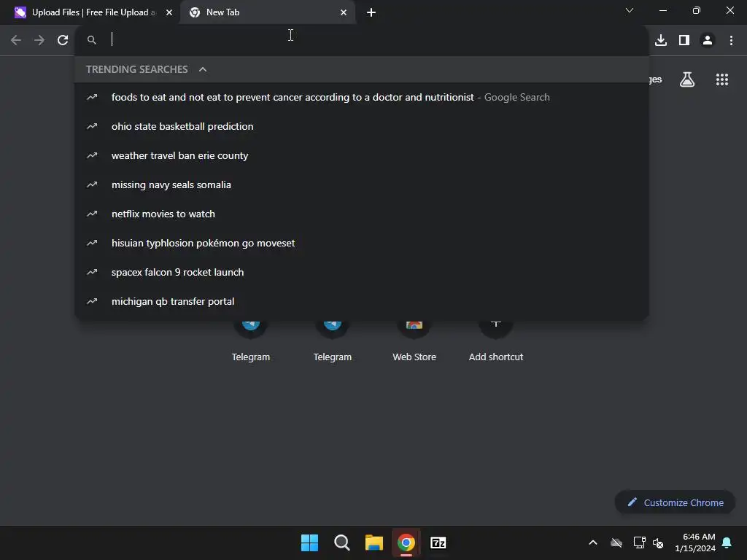Click trending arrow icon beside ohio state
This screenshot has height=560, width=747.
click(x=92, y=126)
